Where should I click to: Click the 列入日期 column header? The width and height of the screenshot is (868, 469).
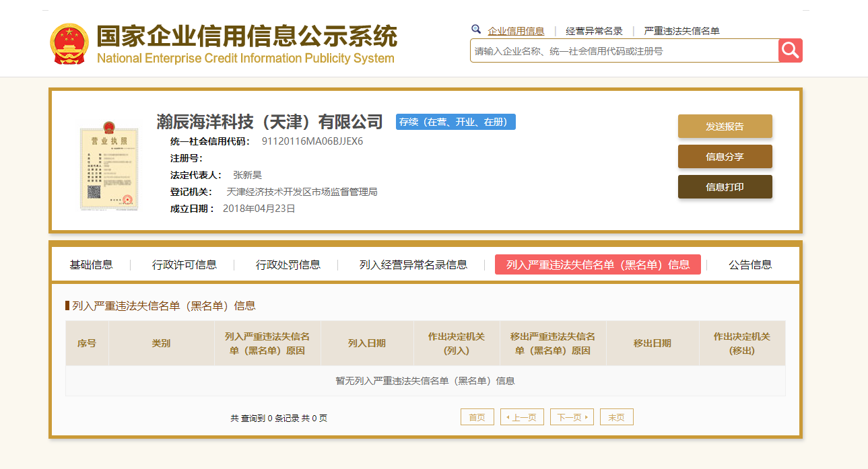pyautogui.click(x=367, y=343)
